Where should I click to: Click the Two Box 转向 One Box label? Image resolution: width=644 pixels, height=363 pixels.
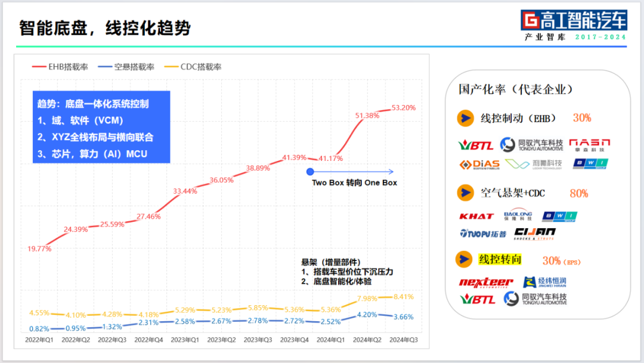click(354, 183)
